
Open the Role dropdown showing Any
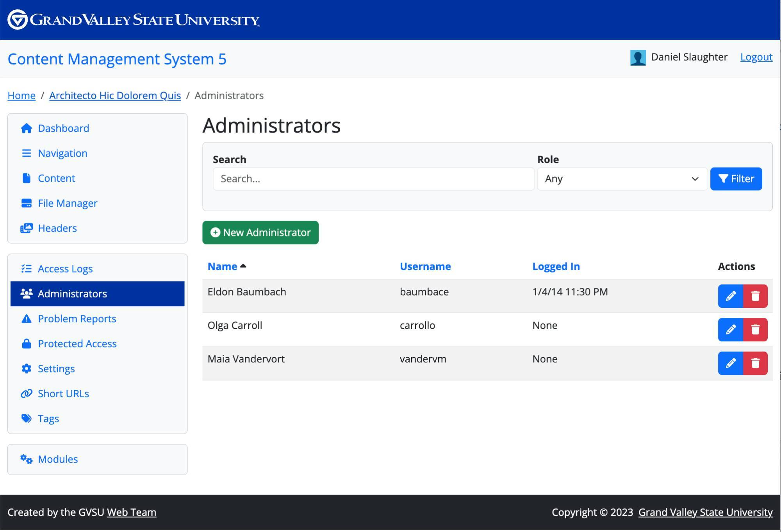[622, 179]
